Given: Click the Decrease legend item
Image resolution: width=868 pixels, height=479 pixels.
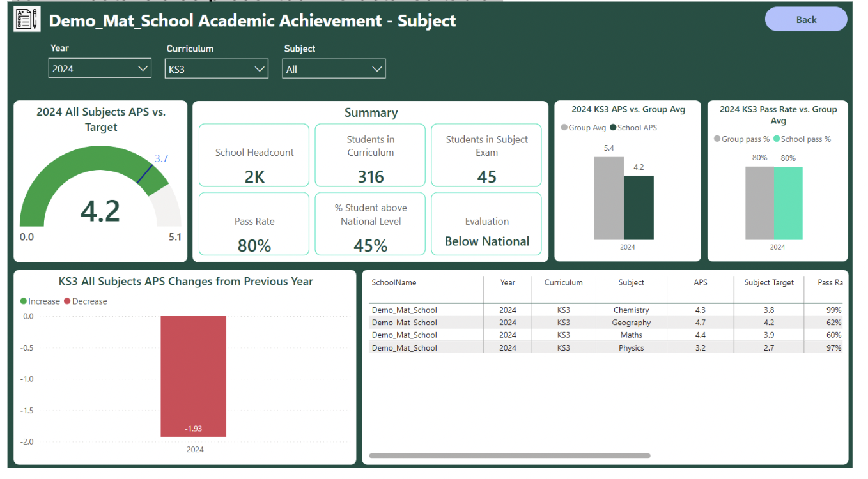Looking at the screenshot, I should [86, 301].
